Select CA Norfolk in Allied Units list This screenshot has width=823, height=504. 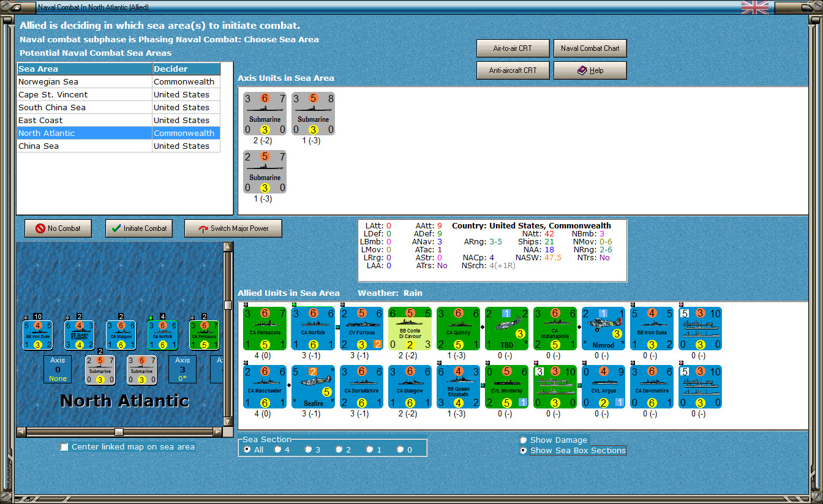click(x=313, y=328)
